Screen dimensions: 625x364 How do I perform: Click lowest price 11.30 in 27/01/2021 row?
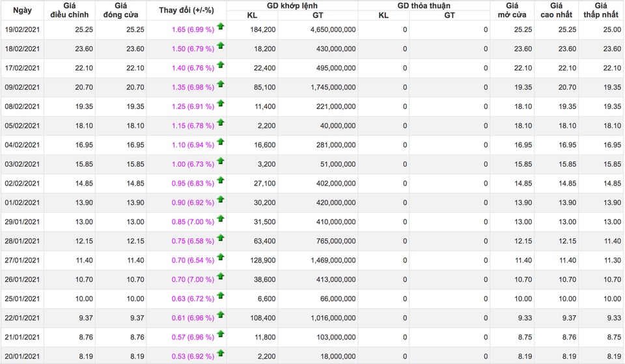(612, 260)
